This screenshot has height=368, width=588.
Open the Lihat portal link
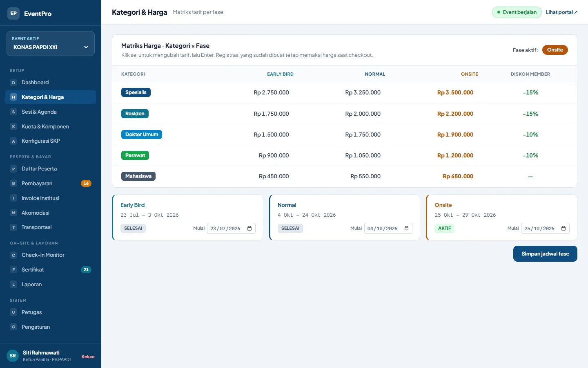point(561,12)
